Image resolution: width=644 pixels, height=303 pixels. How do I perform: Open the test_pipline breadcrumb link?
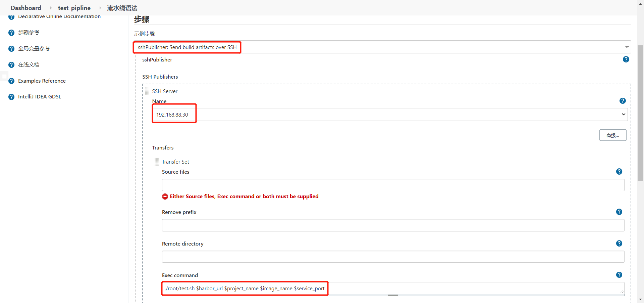[74, 8]
